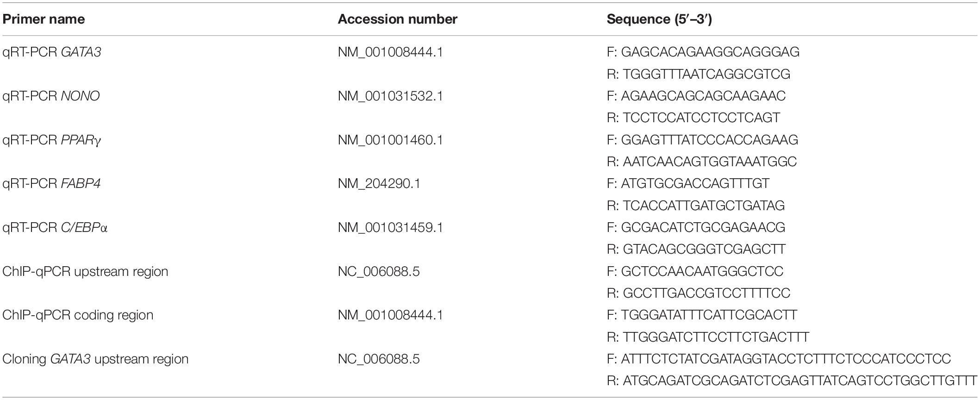Click accession NM_001001460.1 for PPARγ
Viewport: 980px width, 400px height.
390,140
